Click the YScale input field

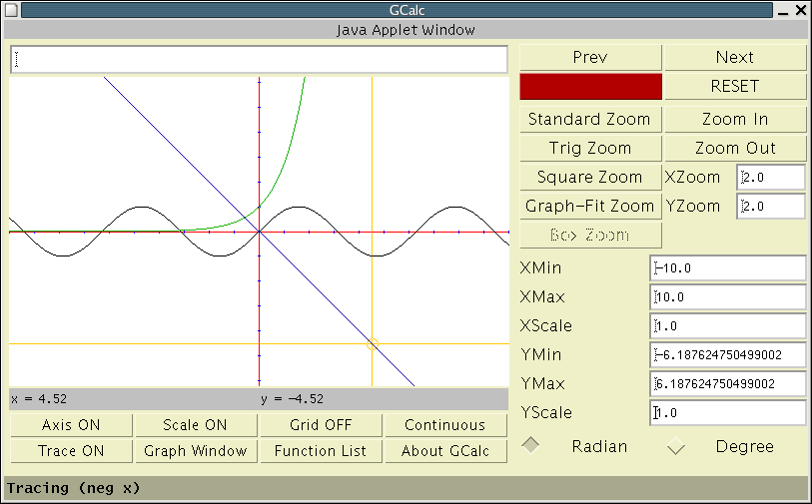[727, 413]
